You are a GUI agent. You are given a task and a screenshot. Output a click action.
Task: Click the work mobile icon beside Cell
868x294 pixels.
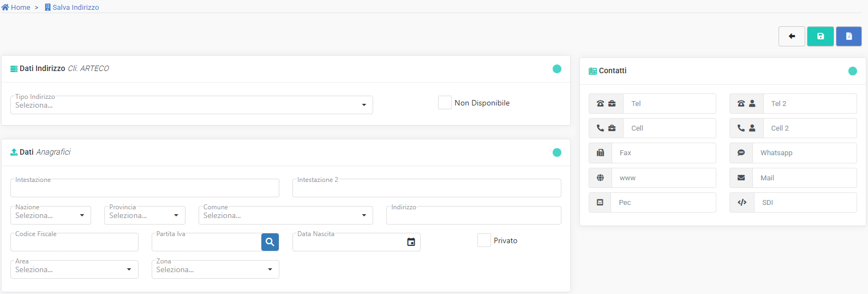pyautogui.click(x=606, y=128)
